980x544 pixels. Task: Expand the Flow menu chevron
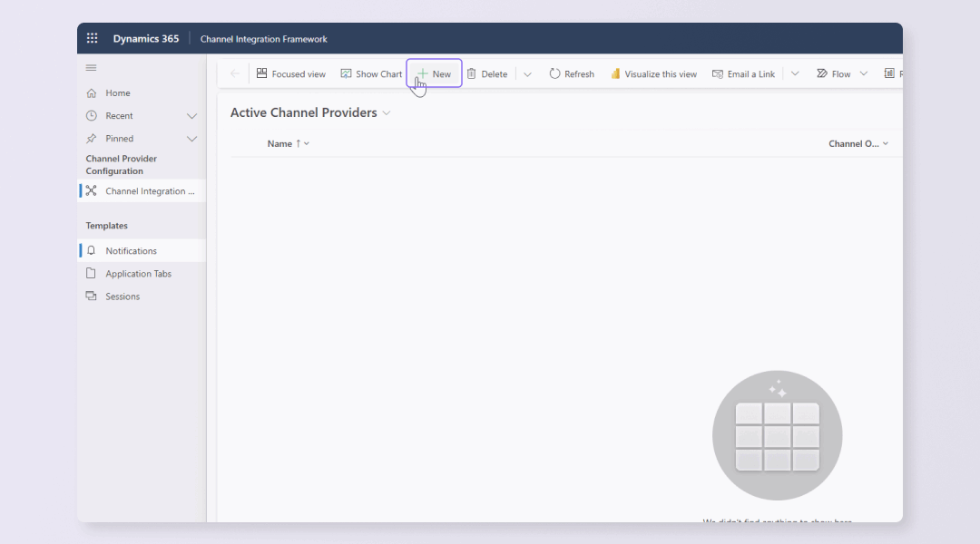[863, 74]
